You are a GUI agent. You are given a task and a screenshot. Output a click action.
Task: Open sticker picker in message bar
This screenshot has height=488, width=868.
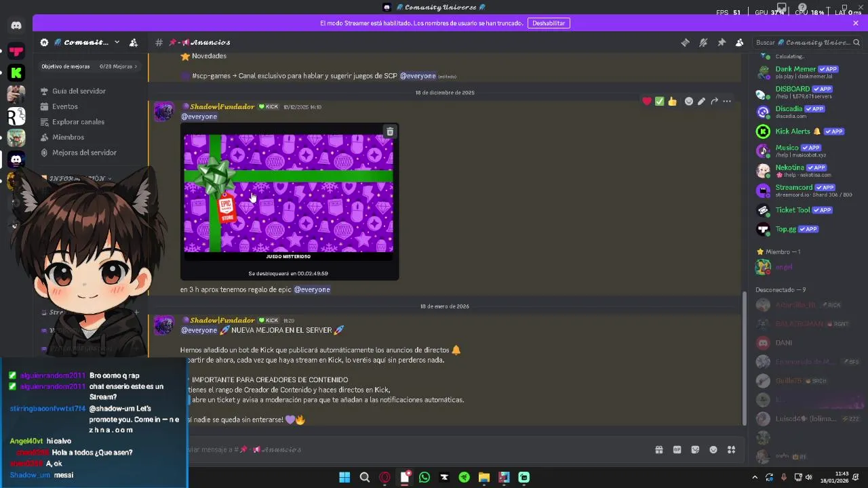pyautogui.click(x=695, y=449)
